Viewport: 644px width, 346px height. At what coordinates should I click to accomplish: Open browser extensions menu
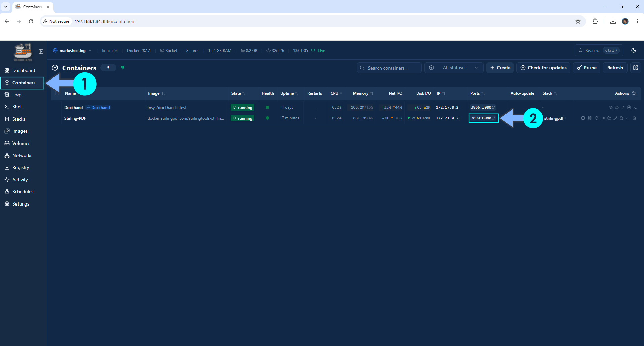595,21
